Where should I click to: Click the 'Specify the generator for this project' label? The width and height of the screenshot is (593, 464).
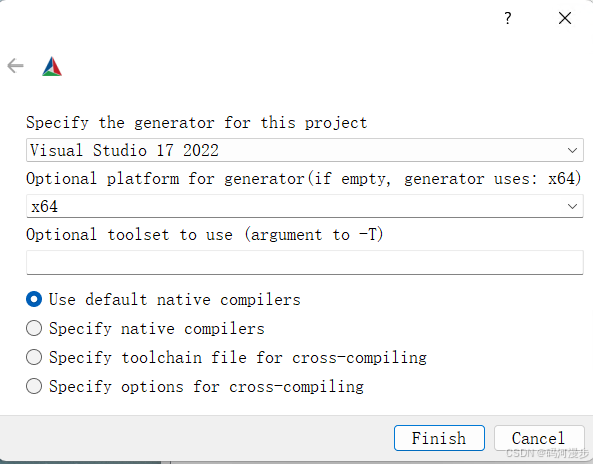click(197, 123)
